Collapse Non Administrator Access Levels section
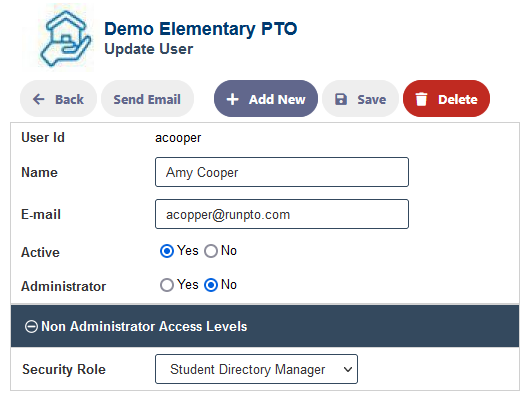Viewport: 532px width, 408px height. (265, 326)
